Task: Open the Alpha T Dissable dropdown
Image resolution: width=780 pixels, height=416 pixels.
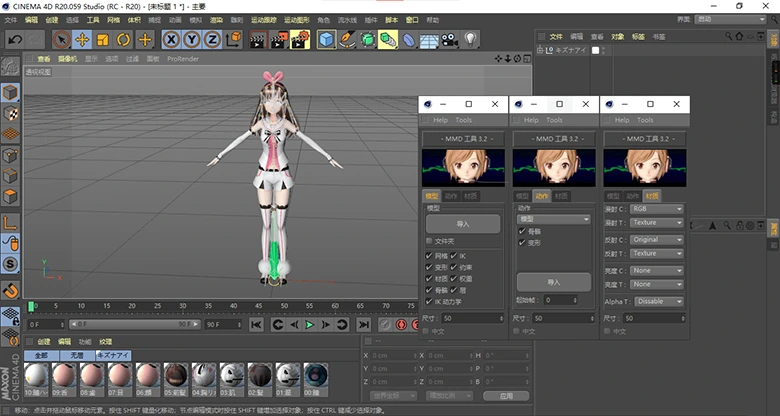Action: point(659,302)
